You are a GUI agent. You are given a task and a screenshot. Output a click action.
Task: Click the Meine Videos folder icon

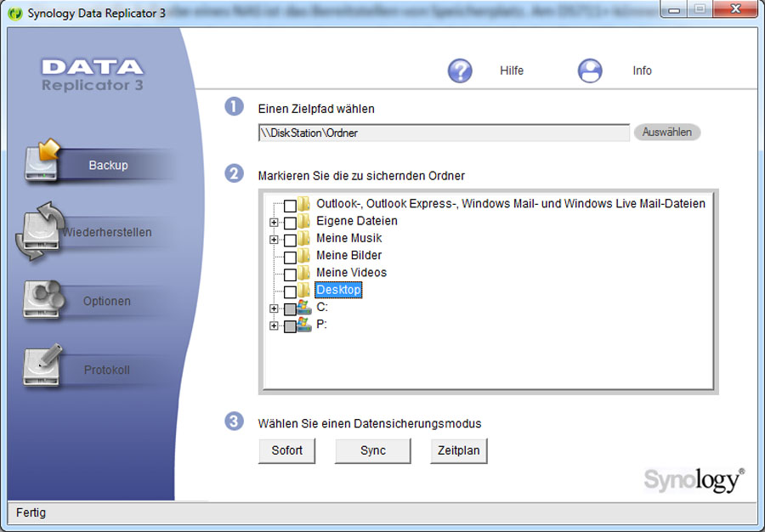[x=304, y=273]
